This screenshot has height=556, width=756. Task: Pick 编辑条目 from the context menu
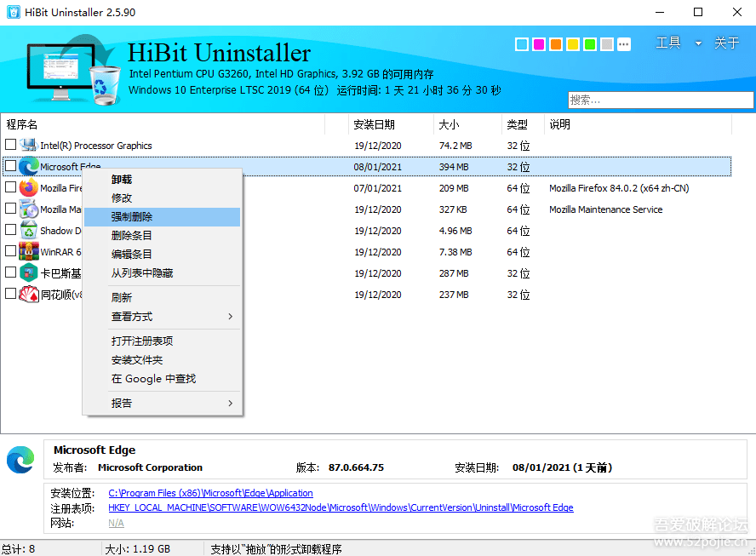(162, 255)
